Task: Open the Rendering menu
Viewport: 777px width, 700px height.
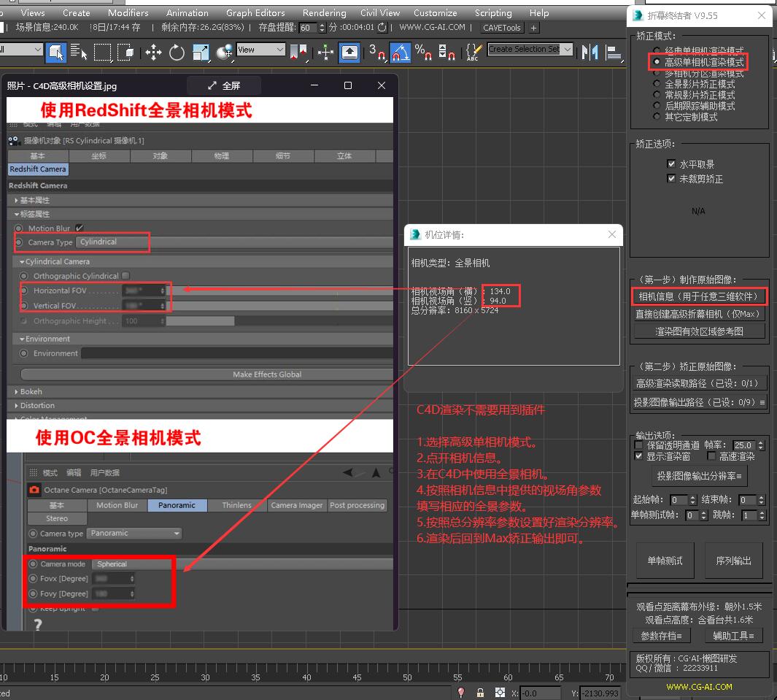Action: [325, 13]
